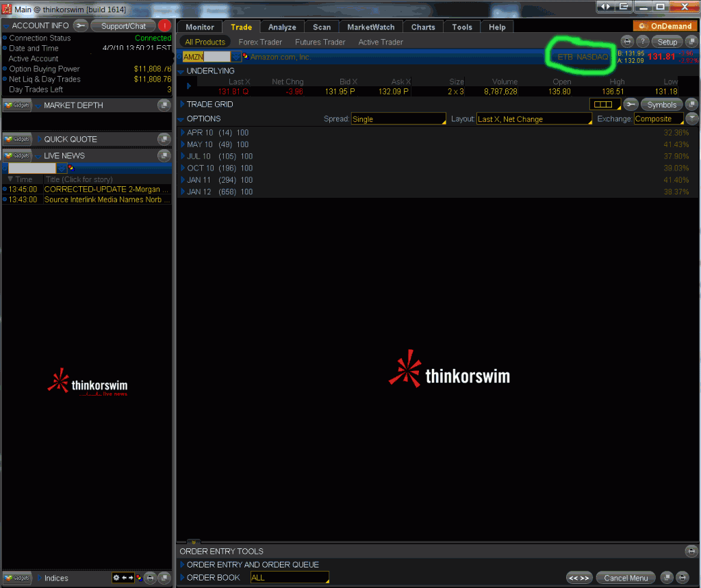Click the Support/Chat button
The height and width of the screenshot is (588, 701).
(123, 26)
